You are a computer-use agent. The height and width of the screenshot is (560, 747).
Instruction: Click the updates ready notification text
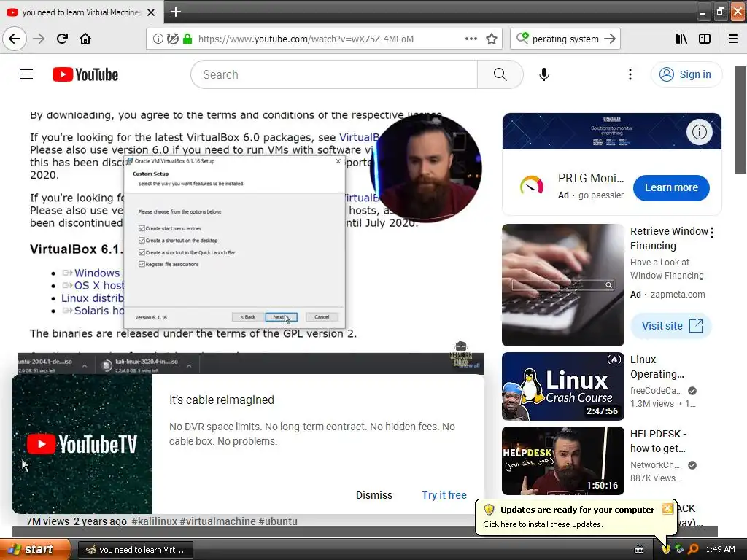[578, 510]
